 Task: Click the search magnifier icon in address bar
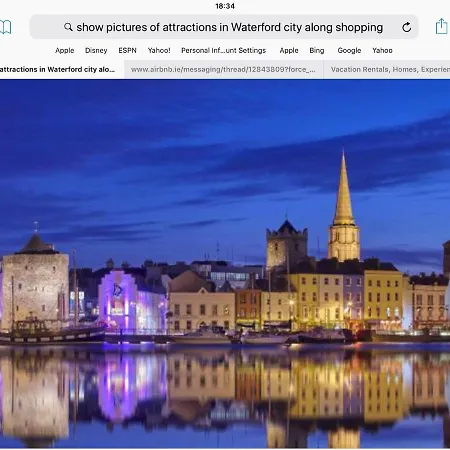coord(68,27)
